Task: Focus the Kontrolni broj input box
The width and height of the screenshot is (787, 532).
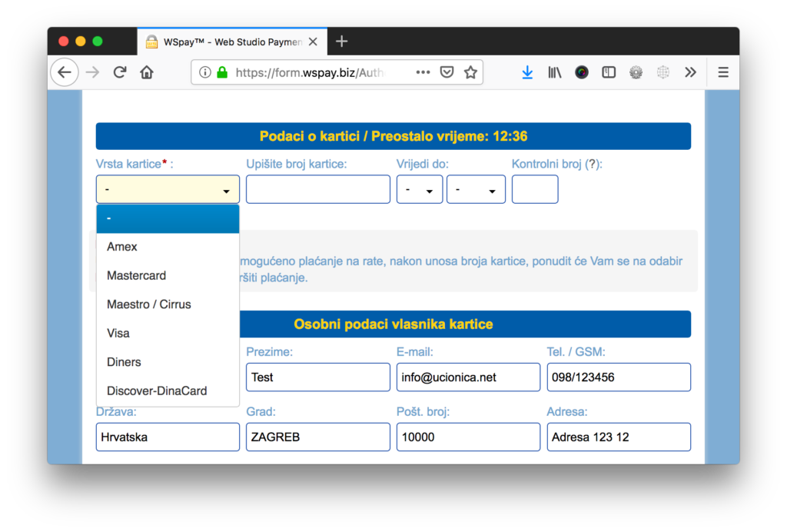Action: point(535,190)
